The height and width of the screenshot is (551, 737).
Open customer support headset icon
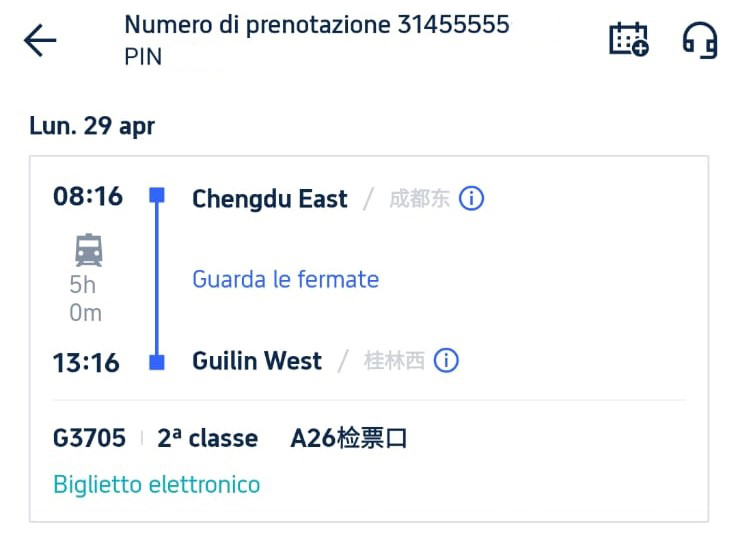coord(700,40)
